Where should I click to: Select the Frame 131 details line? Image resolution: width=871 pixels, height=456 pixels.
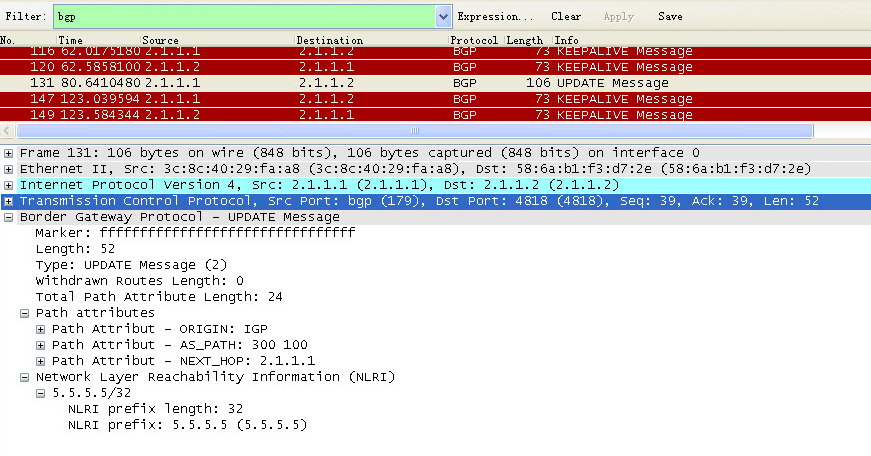[x=359, y=153]
